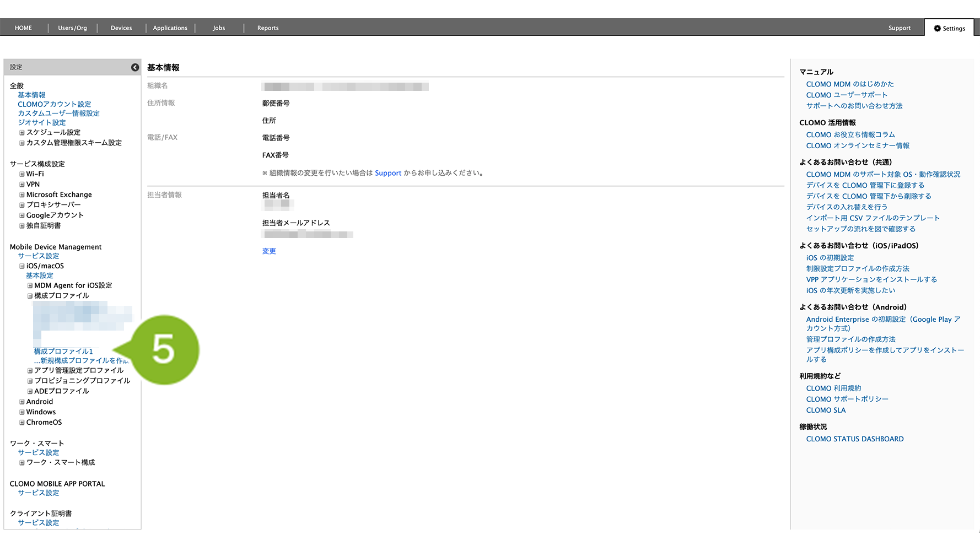Open Settings via the gear icon
This screenshot has height=551, width=980.
click(x=937, y=28)
